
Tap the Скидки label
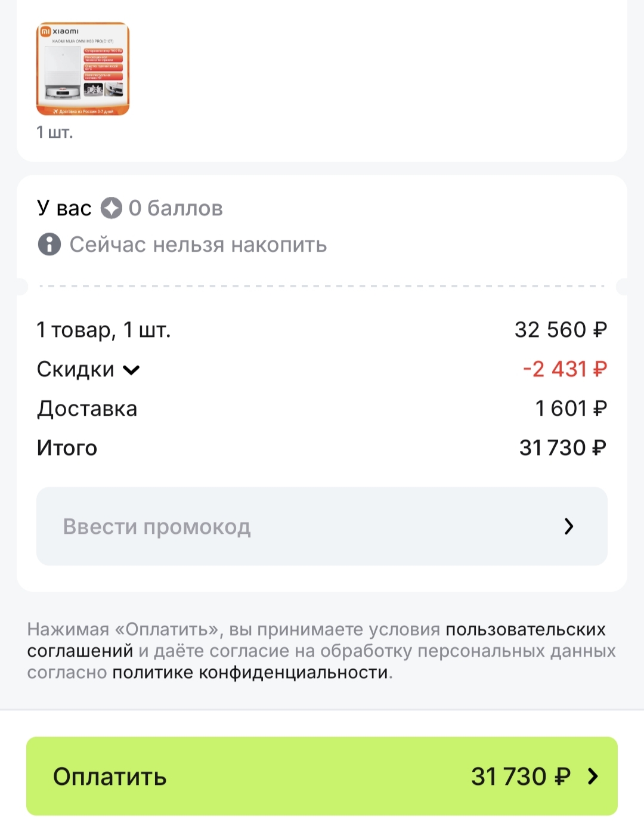point(75,370)
